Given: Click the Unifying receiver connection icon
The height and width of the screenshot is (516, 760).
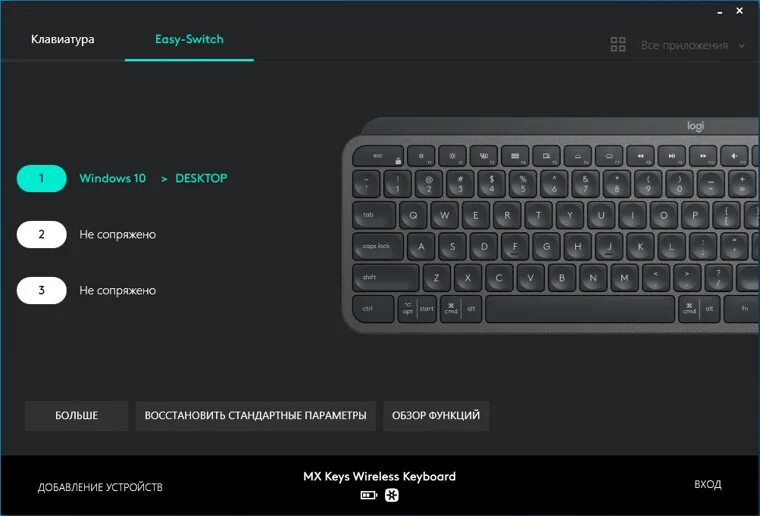Looking at the screenshot, I should [x=392, y=495].
